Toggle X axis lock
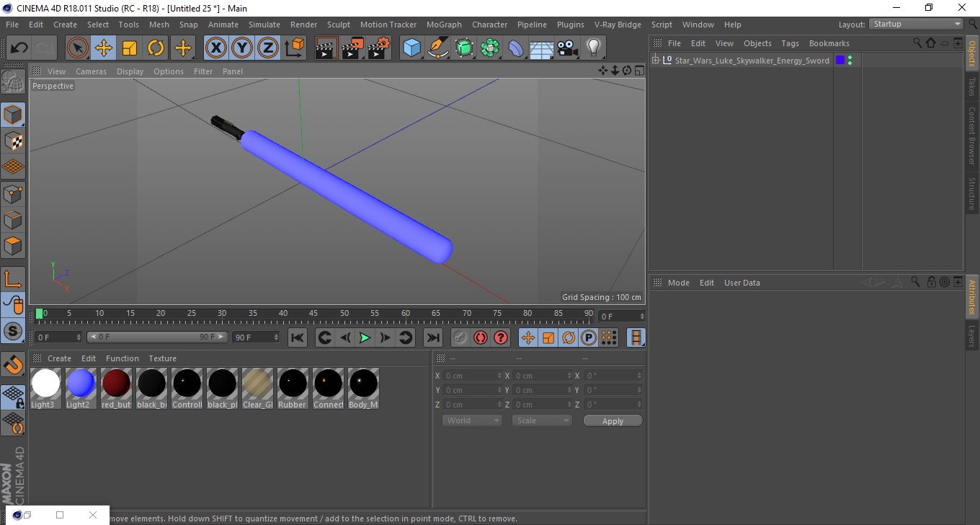980x525 pixels. (x=216, y=48)
